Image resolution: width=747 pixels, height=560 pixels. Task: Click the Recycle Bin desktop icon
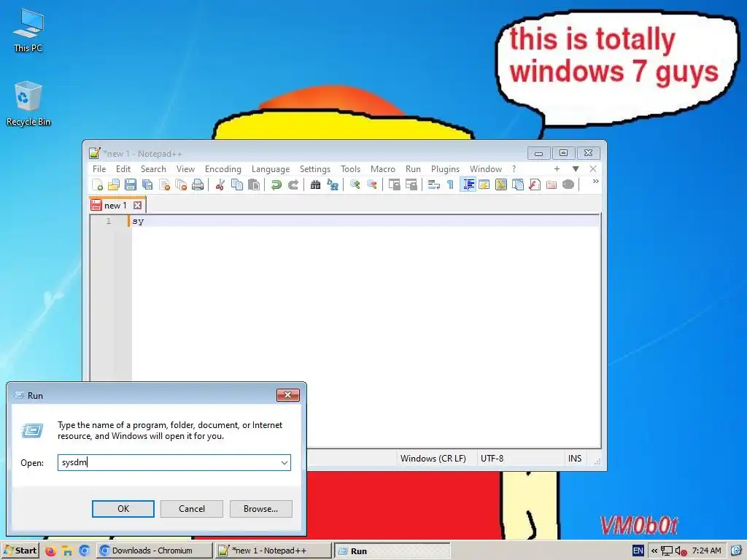[28, 104]
